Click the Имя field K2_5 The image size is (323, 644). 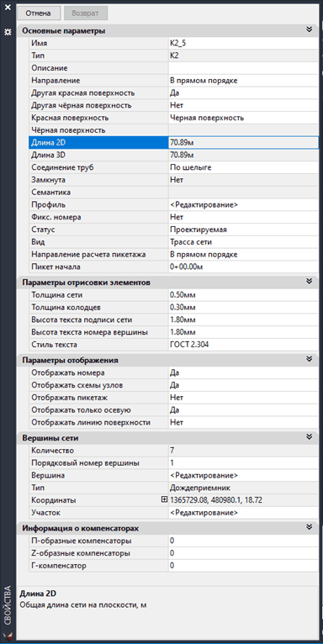(243, 44)
